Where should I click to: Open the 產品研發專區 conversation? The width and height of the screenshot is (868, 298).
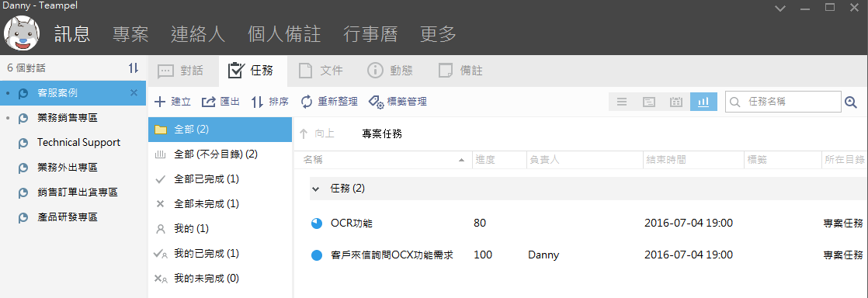point(73,217)
